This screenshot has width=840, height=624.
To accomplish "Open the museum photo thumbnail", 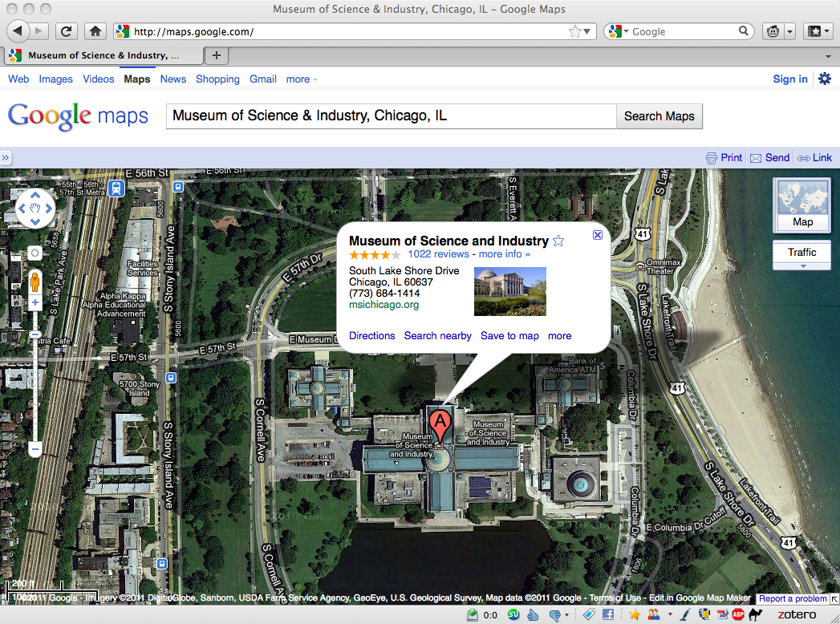I will click(x=510, y=291).
